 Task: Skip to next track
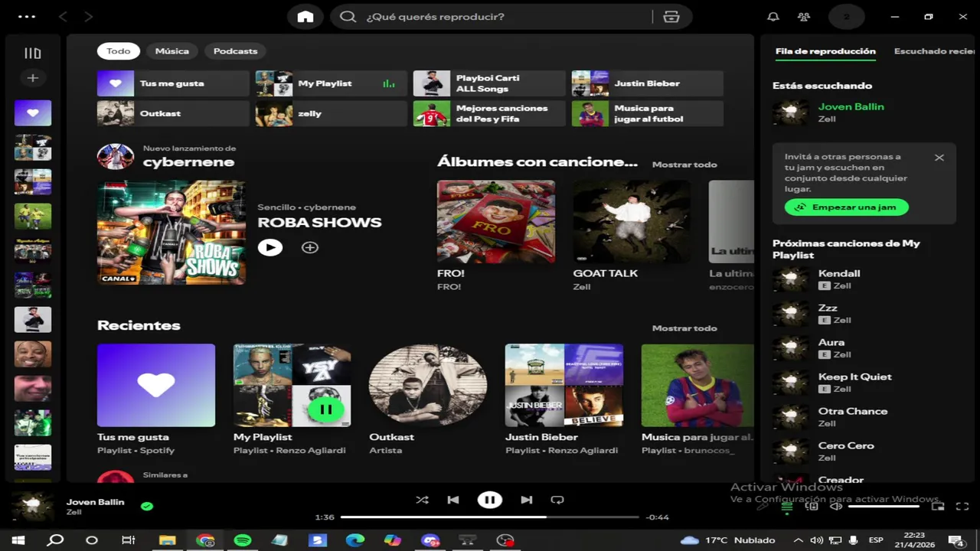tap(527, 500)
